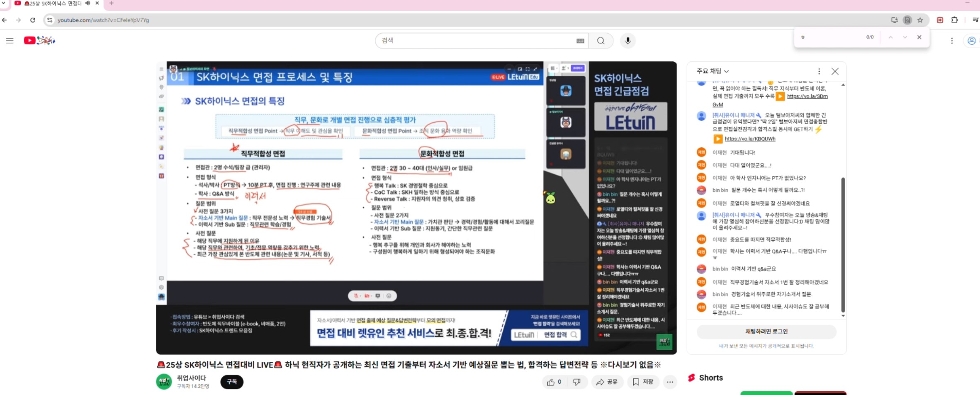Click the magnifier search button

point(601,41)
